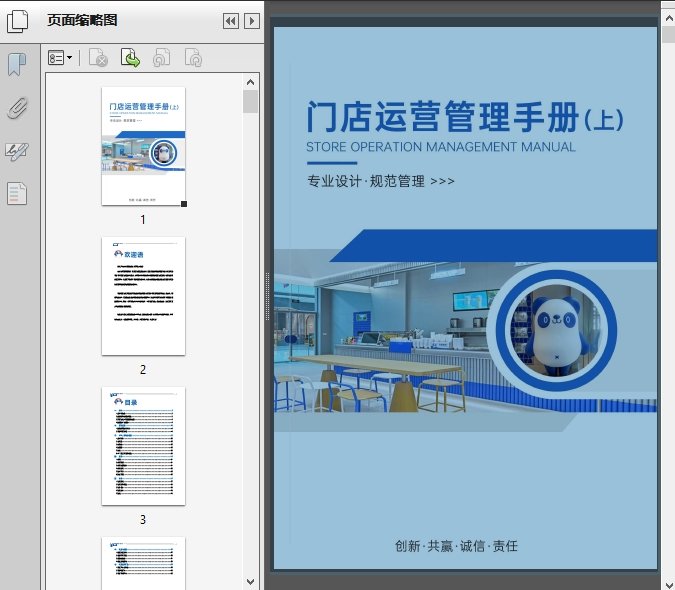Click the 创新·共赢·诚信·责任 footer text

click(x=456, y=546)
